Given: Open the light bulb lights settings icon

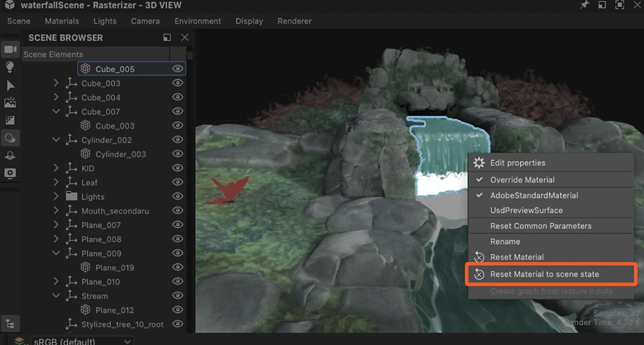Looking at the screenshot, I should point(10,67).
